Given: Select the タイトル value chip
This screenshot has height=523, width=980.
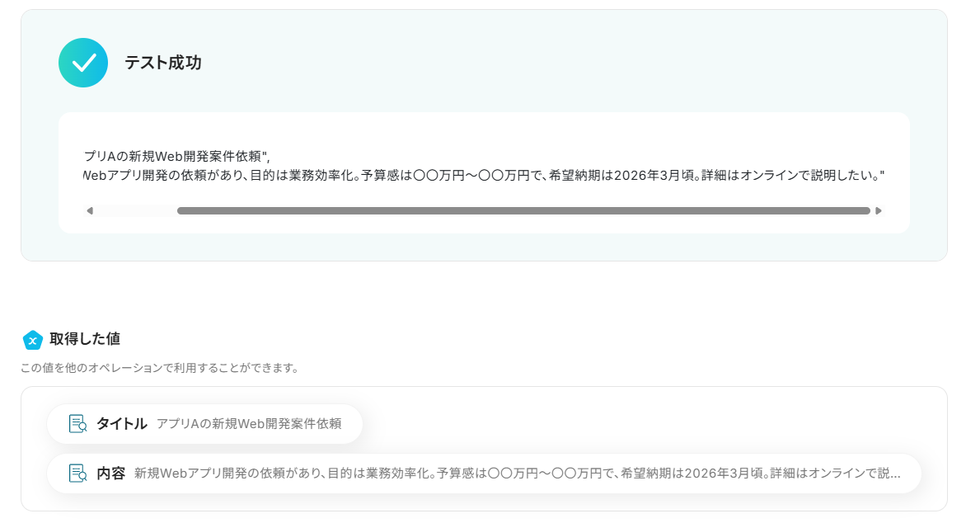Looking at the screenshot, I should point(205,423).
